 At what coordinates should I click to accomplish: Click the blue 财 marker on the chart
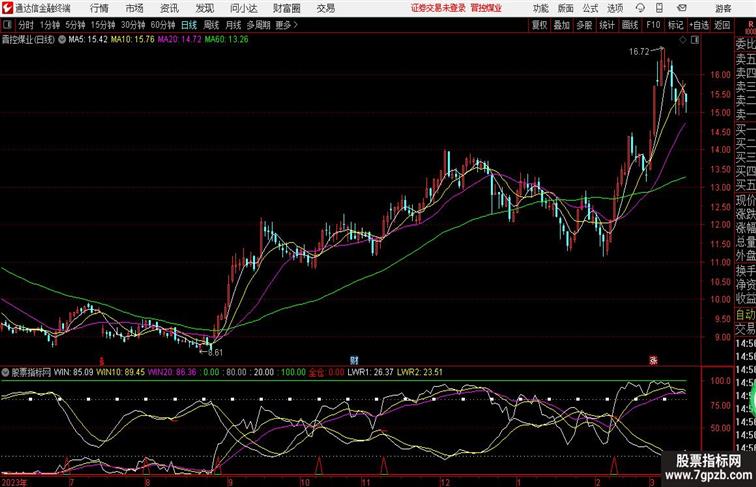(354, 360)
